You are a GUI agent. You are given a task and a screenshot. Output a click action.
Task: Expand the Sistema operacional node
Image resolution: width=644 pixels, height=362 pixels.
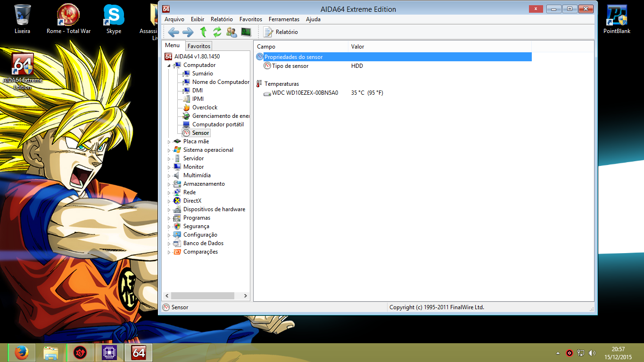click(x=169, y=150)
